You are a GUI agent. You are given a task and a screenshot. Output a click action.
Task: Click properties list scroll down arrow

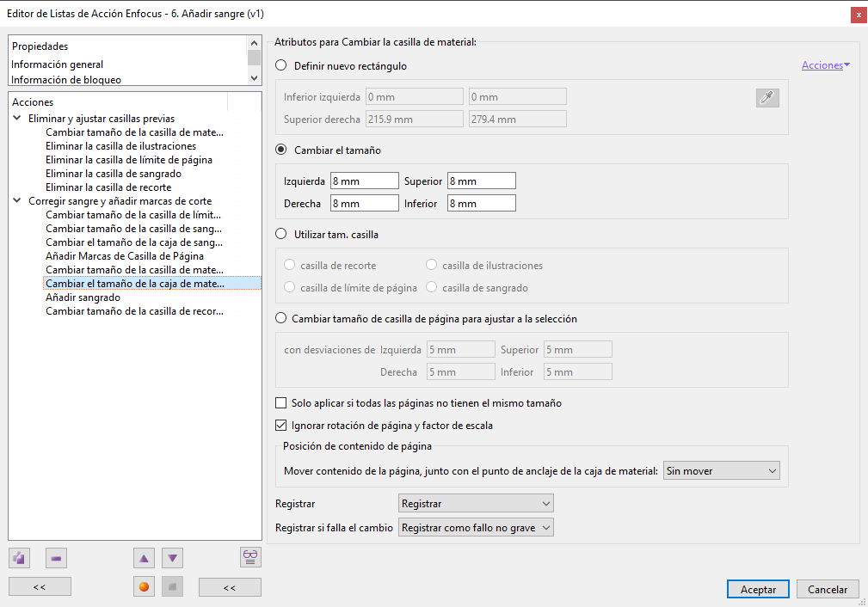pos(254,78)
